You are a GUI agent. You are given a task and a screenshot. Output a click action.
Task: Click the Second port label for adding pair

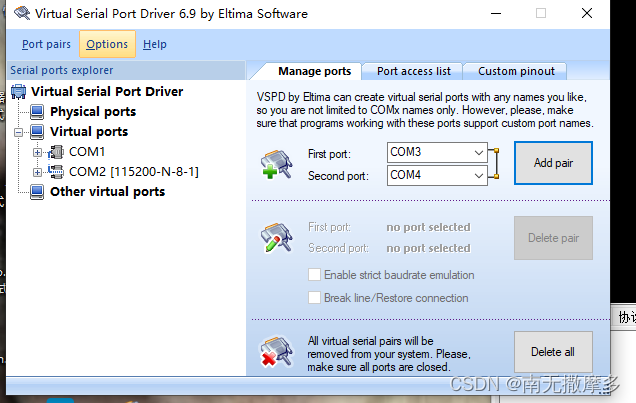point(338,176)
